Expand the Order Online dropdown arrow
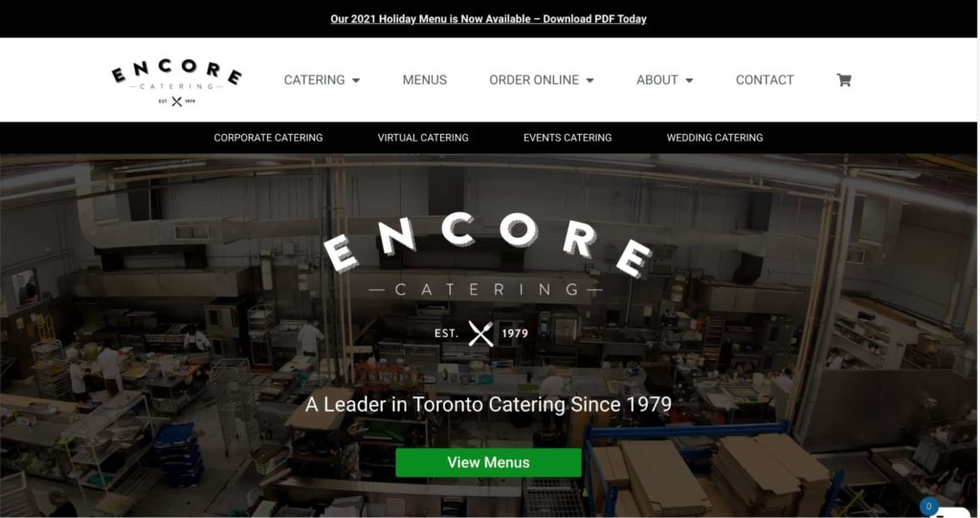Image resolution: width=980 pixels, height=518 pixels. tap(590, 80)
